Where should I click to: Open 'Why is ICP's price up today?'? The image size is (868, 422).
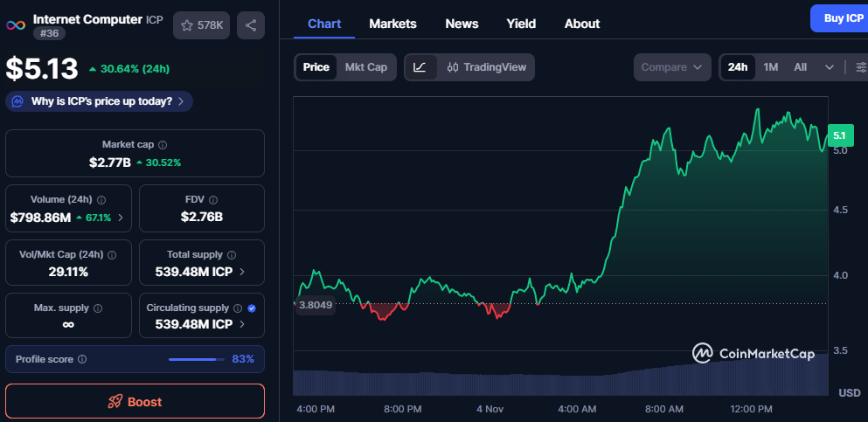pyautogui.click(x=99, y=101)
